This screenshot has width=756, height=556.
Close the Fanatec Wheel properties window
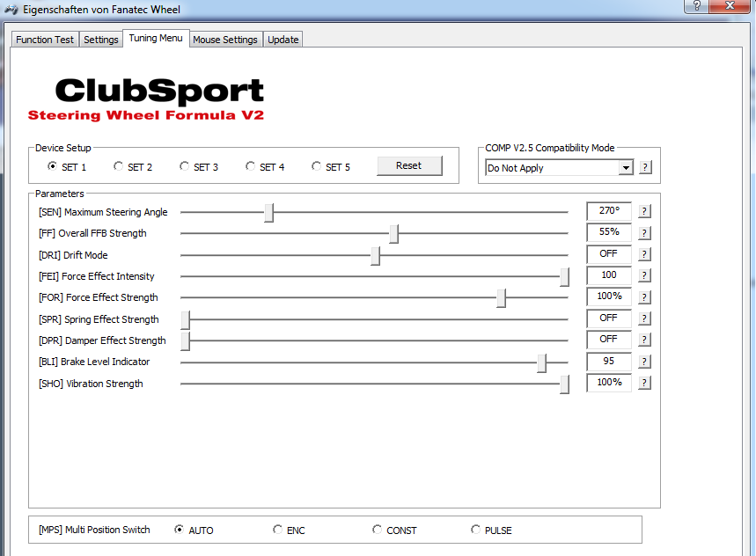(730, 6)
